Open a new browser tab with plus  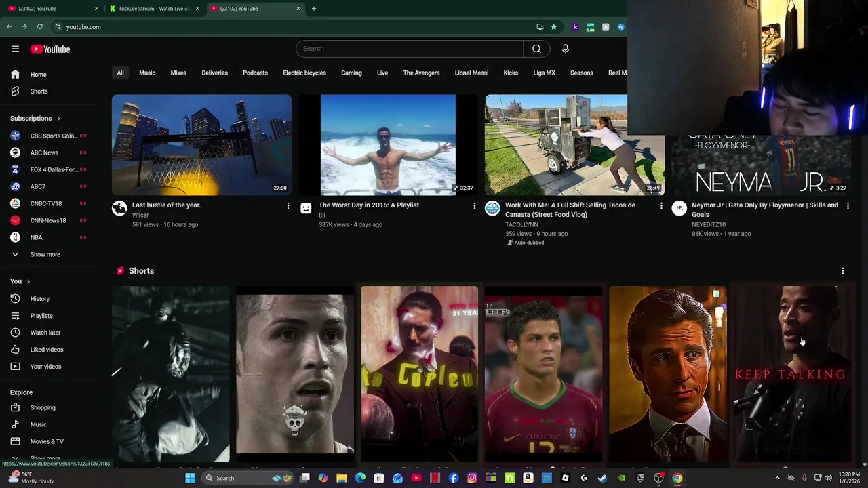pyautogui.click(x=313, y=9)
